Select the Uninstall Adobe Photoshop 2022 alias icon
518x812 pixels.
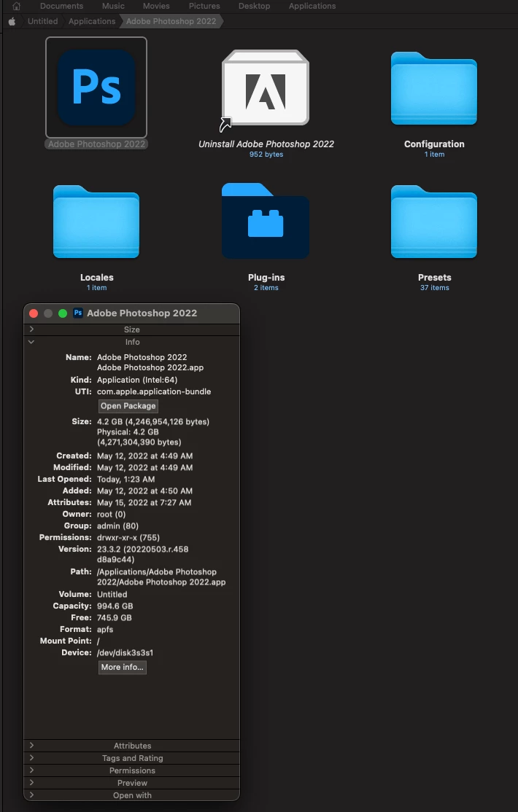(x=266, y=88)
